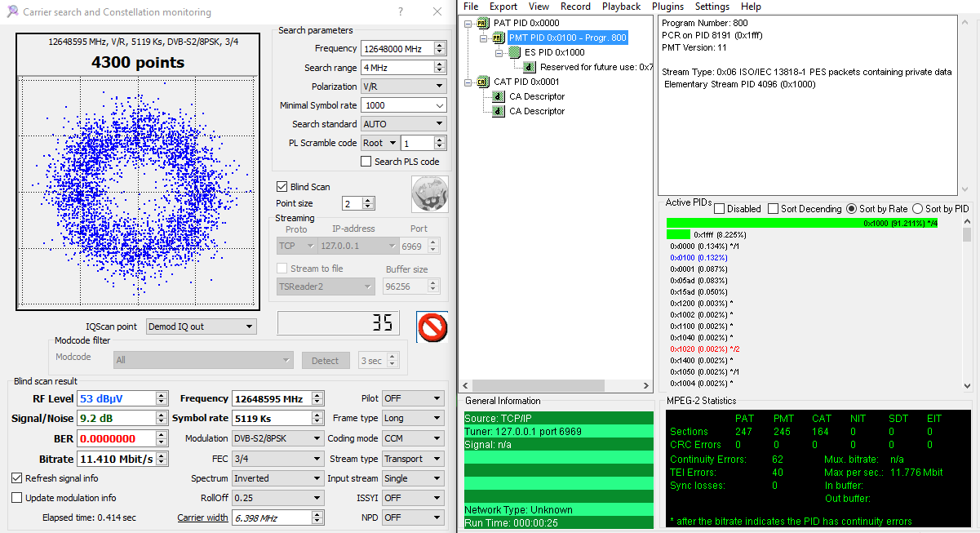Check the Disabled option in Active PIDs
This screenshot has height=533, width=980.
point(720,209)
